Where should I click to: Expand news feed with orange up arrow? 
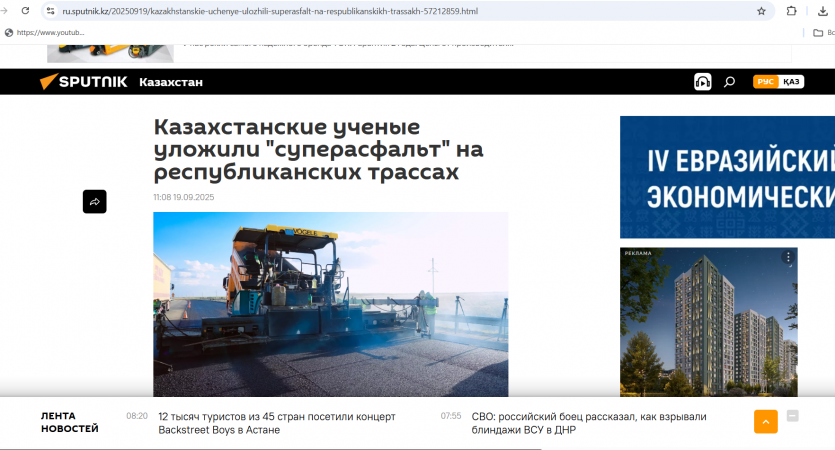[x=766, y=422]
